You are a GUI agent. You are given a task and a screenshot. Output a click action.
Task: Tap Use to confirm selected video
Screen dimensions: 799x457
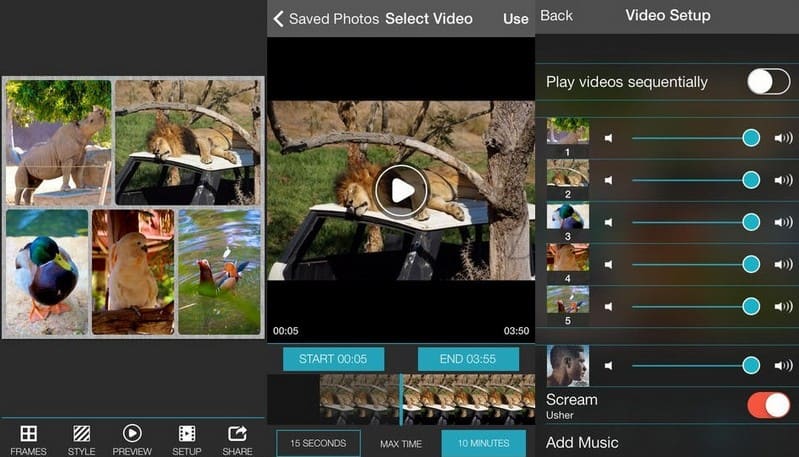pyautogui.click(x=515, y=18)
